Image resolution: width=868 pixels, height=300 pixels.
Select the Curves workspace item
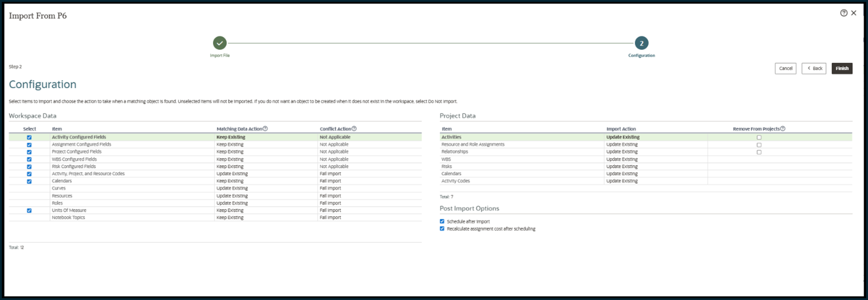click(x=59, y=188)
